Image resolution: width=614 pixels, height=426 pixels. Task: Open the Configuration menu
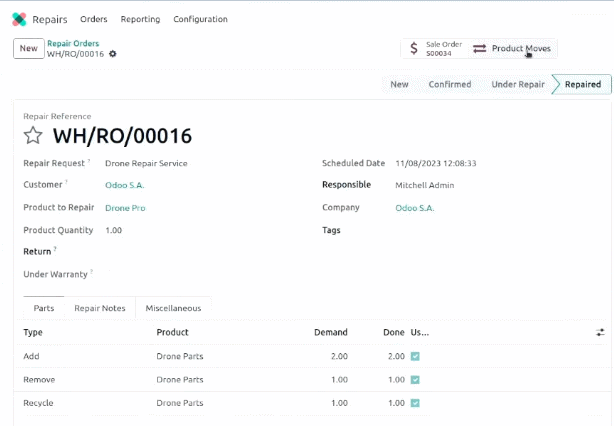(200, 19)
